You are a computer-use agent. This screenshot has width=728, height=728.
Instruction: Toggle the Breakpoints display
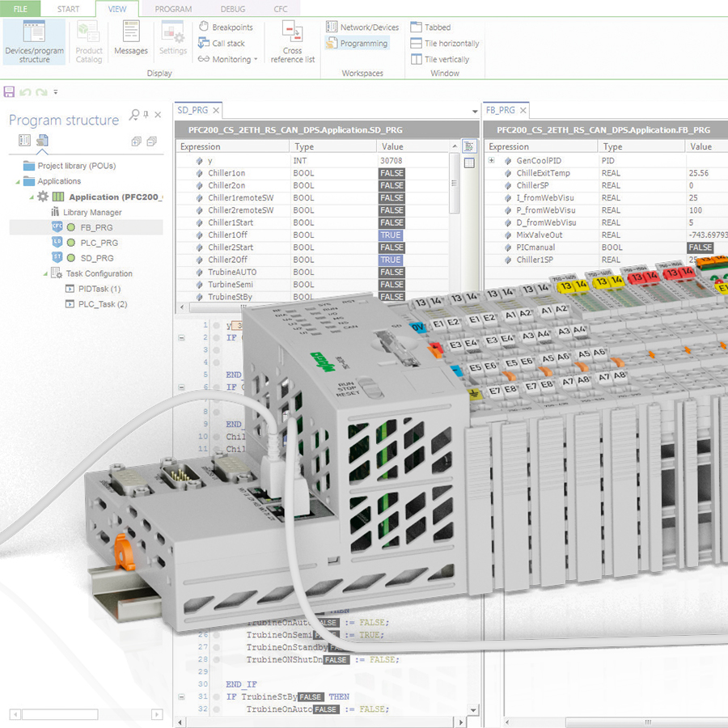[x=230, y=27]
